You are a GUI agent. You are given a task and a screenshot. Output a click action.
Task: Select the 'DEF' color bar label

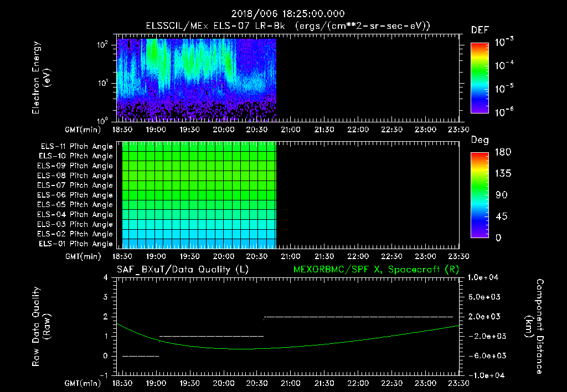point(480,30)
